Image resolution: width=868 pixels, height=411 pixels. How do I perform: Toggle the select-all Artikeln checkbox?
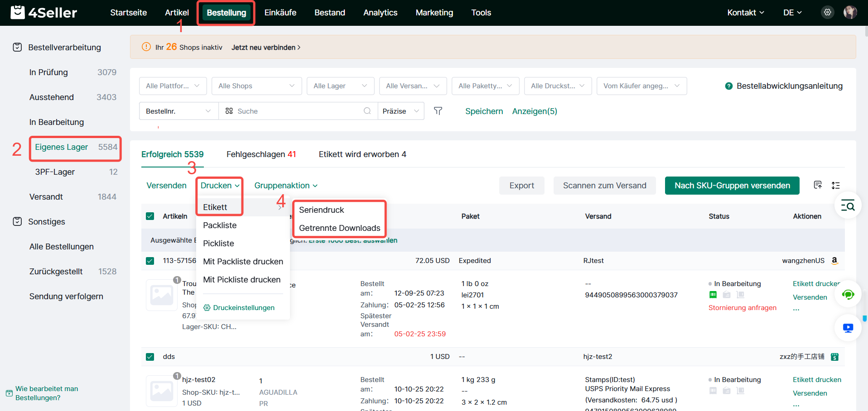click(150, 216)
